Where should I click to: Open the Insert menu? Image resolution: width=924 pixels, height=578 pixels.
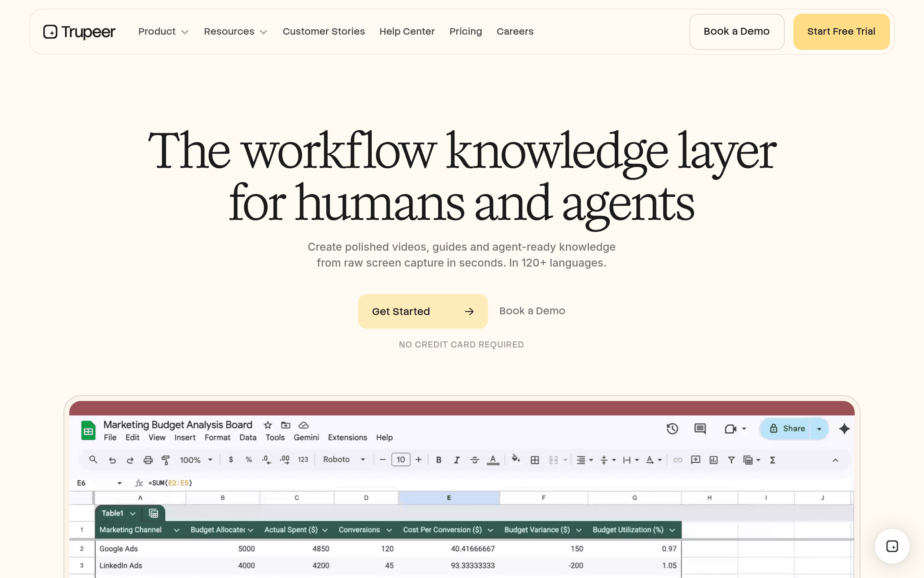pos(185,437)
